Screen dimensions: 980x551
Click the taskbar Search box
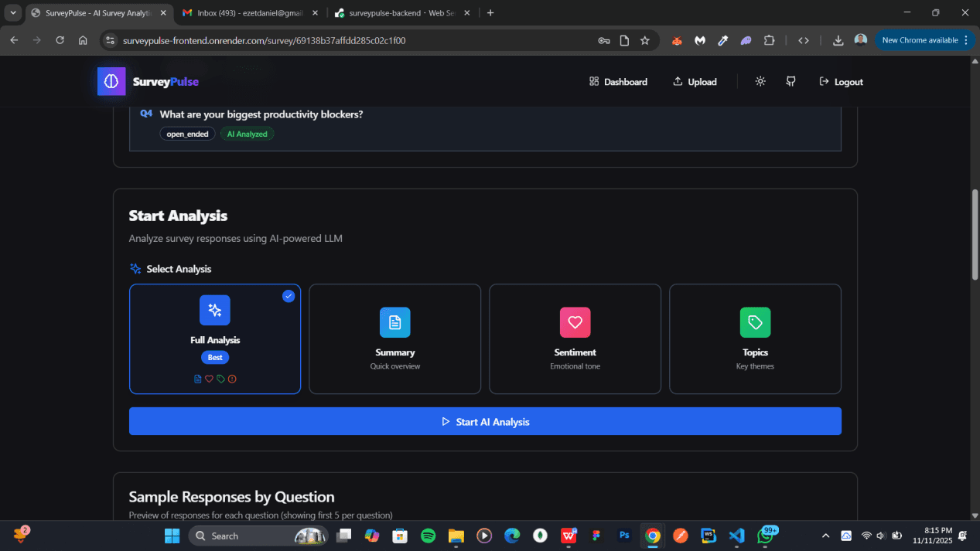tap(258, 536)
